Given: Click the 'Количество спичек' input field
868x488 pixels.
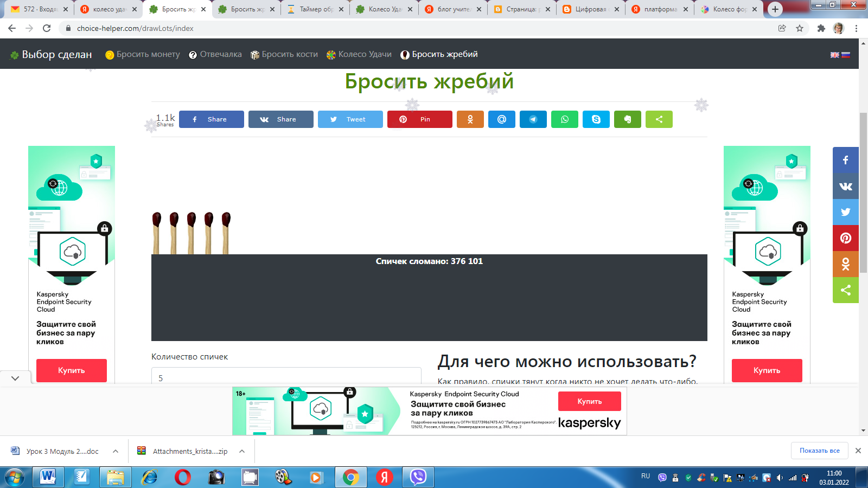Looking at the screenshot, I should [286, 376].
